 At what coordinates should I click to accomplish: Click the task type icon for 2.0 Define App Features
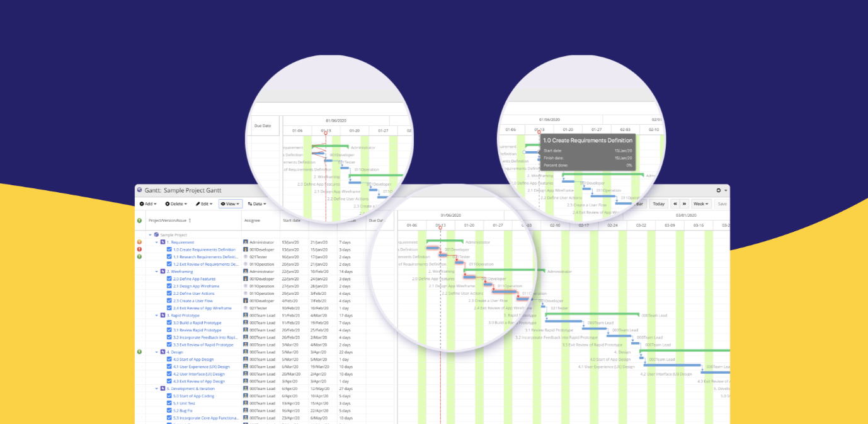point(169,279)
